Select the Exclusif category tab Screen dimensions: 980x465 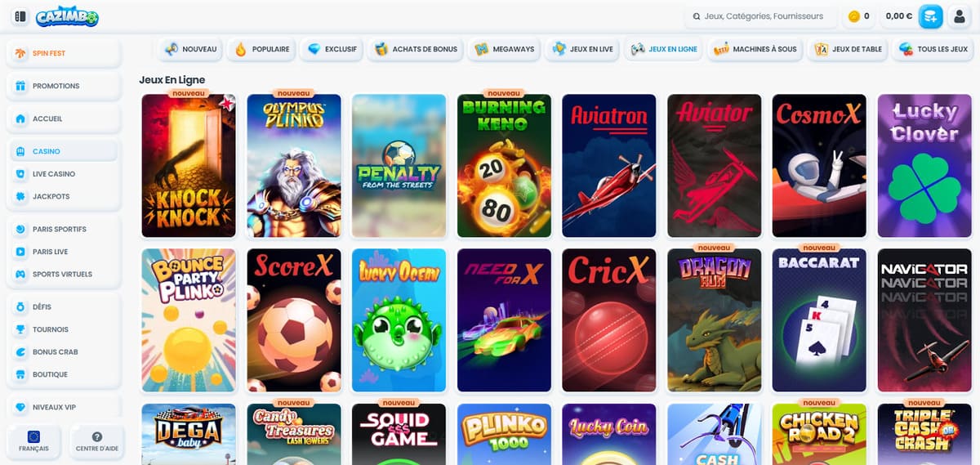[332, 49]
